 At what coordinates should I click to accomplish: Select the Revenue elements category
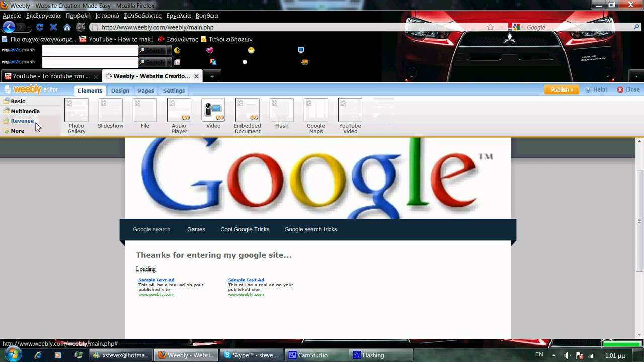click(22, 121)
